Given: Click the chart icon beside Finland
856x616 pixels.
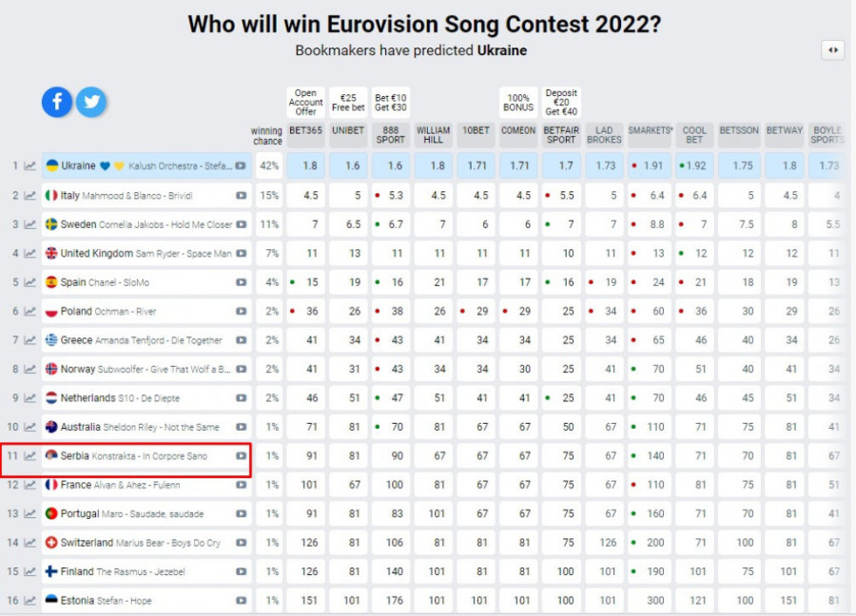Looking at the screenshot, I should click(30, 572).
